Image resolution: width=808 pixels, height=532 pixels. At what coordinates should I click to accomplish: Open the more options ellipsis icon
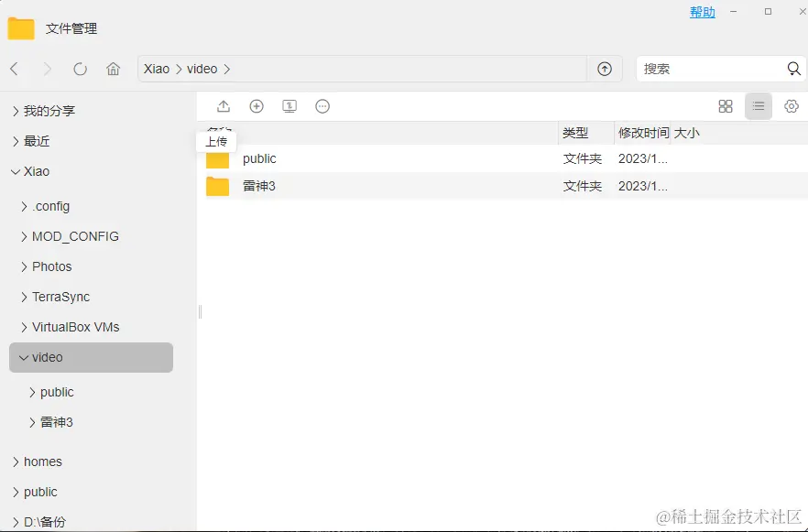click(322, 106)
